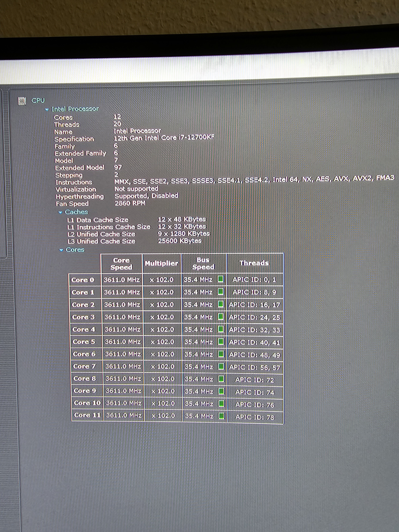Click Core 5 green bus speed indicator
The image size is (399, 532).
(221, 341)
